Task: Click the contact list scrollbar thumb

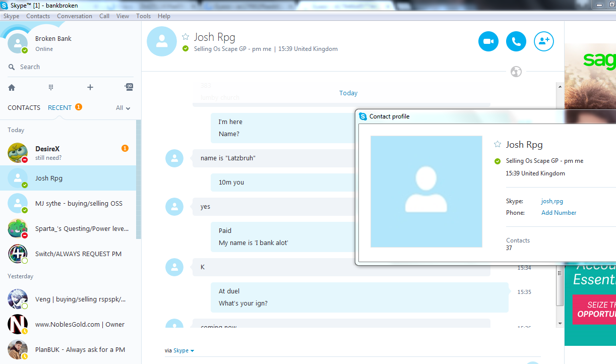Action: pyautogui.click(x=139, y=179)
